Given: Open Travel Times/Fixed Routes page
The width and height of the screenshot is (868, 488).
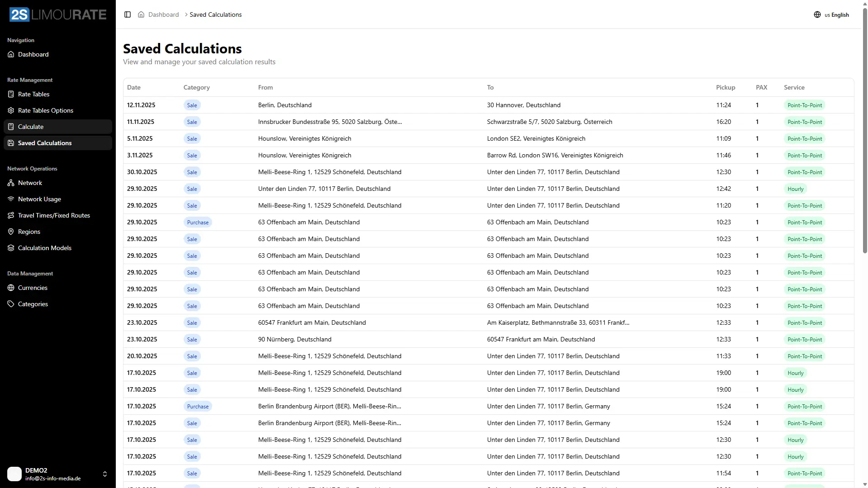Looking at the screenshot, I should click(53, 215).
